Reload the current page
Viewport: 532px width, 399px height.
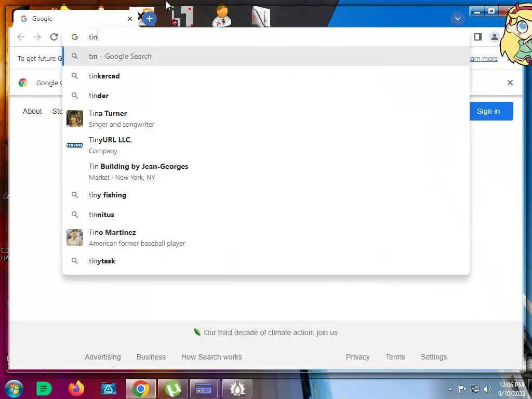coord(54,37)
